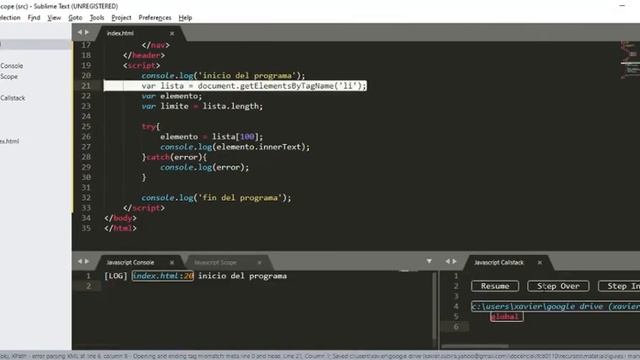Click the closing </body> tag
Viewport: 640px width, 360px height.
120,218
